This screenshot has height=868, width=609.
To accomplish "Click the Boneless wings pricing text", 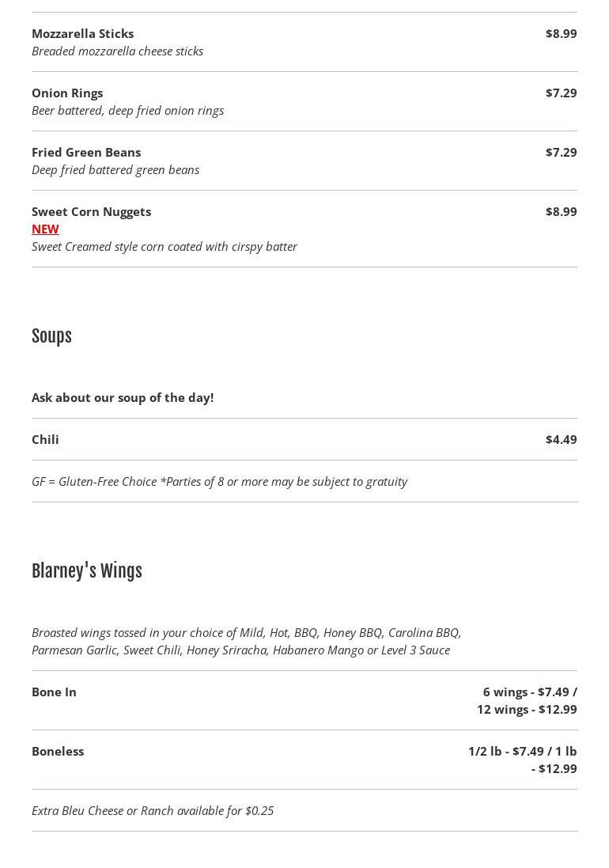I will click(x=523, y=760).
